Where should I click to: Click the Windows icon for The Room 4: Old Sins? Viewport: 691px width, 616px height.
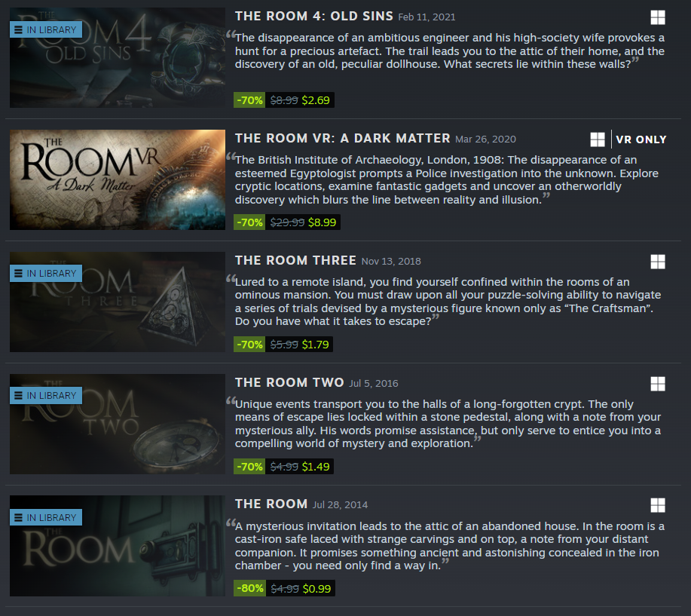click(x=658, y=17)
